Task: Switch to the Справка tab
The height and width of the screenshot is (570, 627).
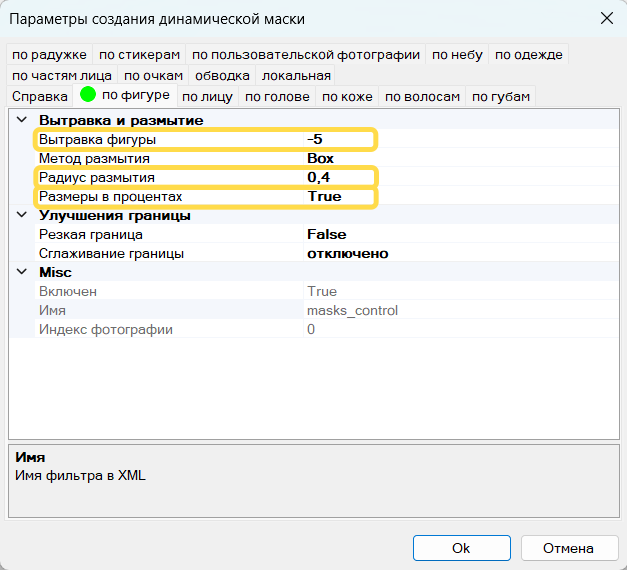Action: point(40,96)
